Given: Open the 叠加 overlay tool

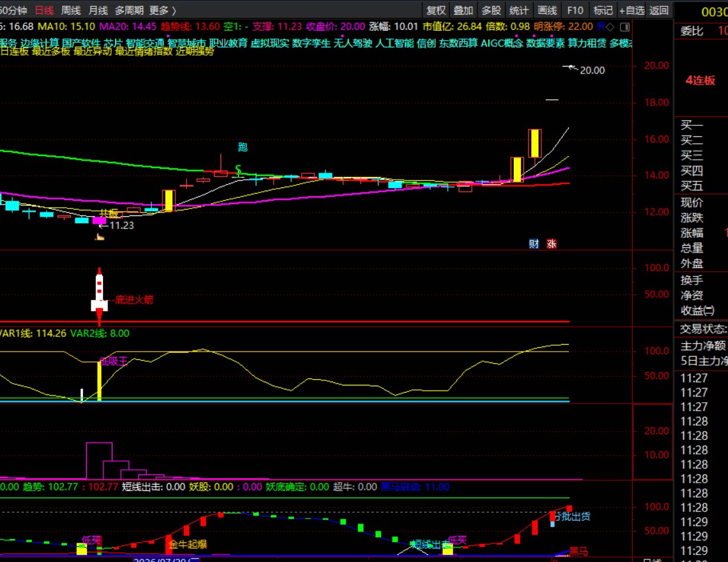Looking at the screenshot, I should pos(463,10).
